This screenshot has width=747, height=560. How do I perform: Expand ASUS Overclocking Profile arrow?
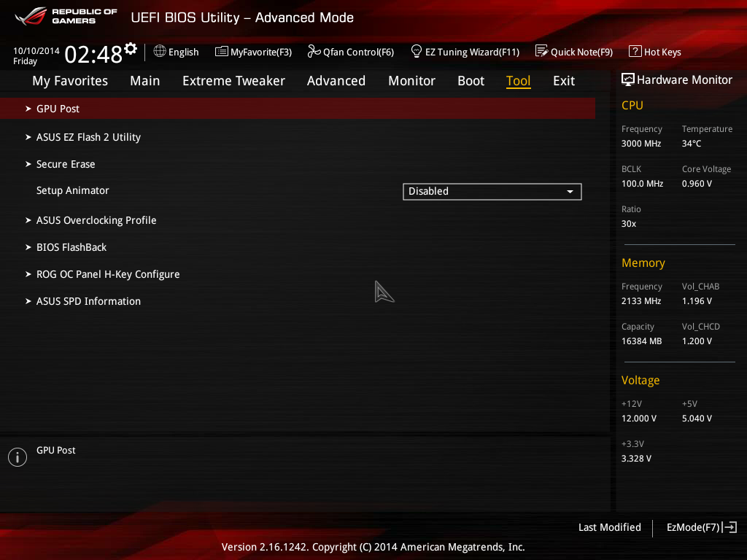pos(28,220)
